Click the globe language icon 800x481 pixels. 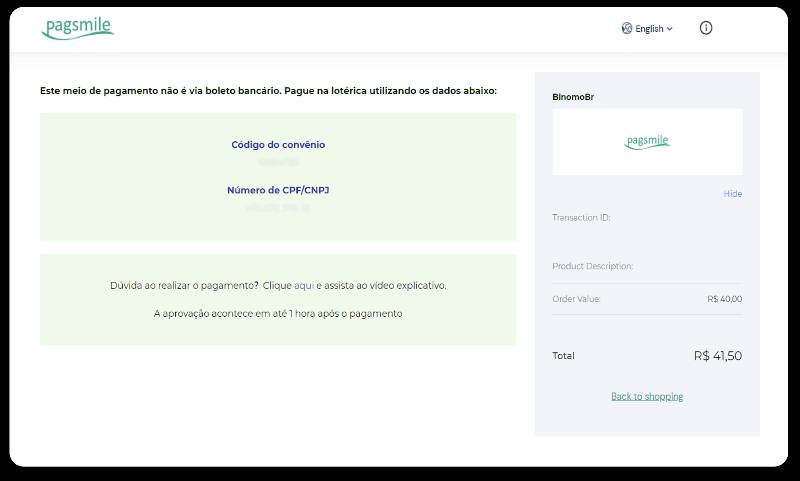[626, 29]
